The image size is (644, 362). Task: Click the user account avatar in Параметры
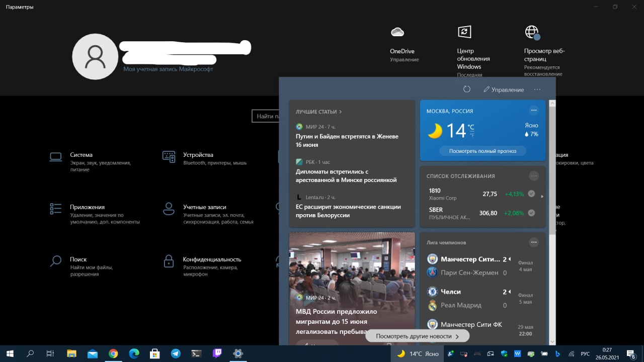click(x=96, y=57)
